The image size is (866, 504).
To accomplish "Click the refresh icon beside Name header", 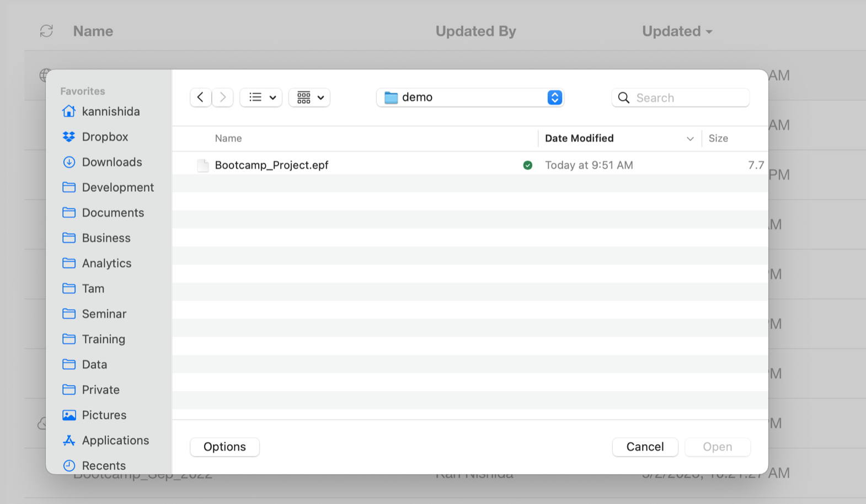I will tap(46, 31).
